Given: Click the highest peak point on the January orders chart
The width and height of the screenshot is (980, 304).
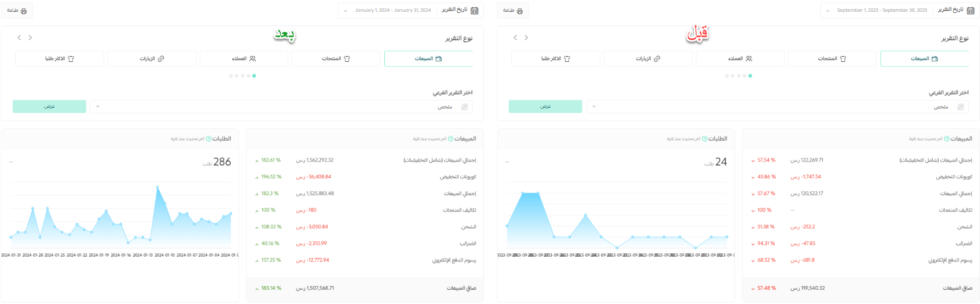Looking at the screenshot, I should 157,187.
